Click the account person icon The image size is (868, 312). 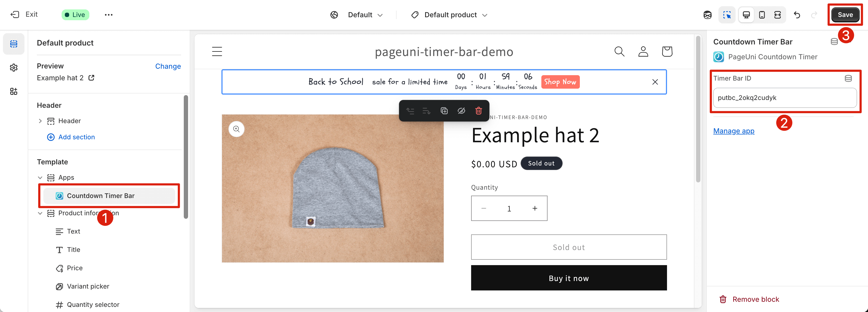tap(643, 52)
